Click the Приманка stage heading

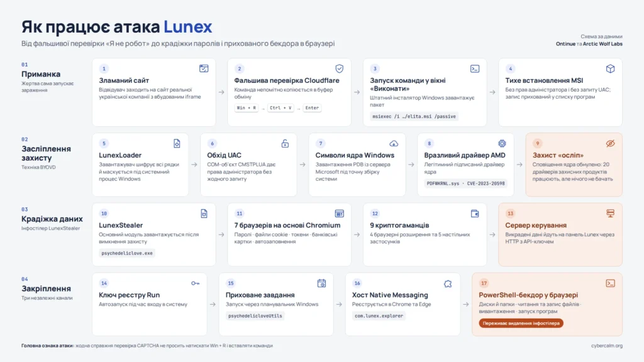pos(41,74)
